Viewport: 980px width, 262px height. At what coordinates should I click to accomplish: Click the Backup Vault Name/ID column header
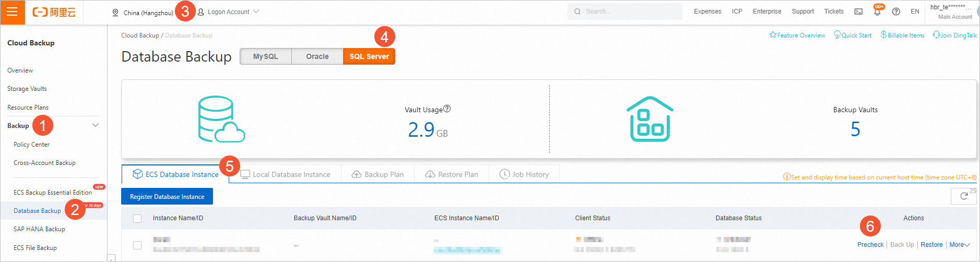(x=325, y=218)
